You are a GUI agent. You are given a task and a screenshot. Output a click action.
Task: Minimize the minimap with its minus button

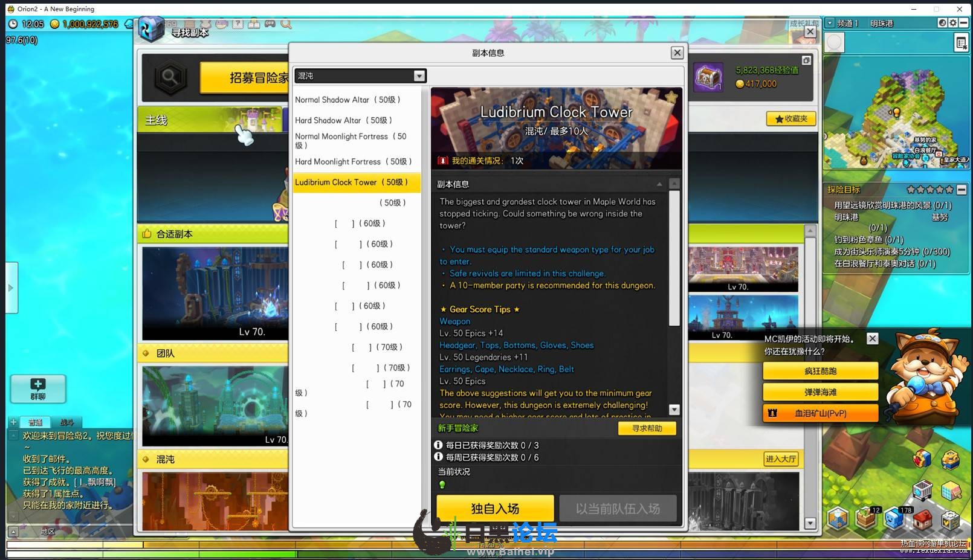coord(964,23)
